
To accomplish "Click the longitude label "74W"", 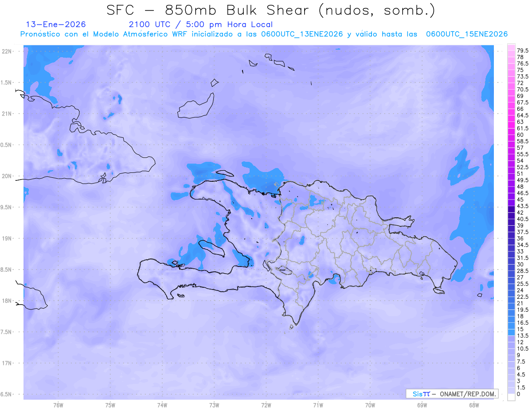I will (x=162, y=405).
